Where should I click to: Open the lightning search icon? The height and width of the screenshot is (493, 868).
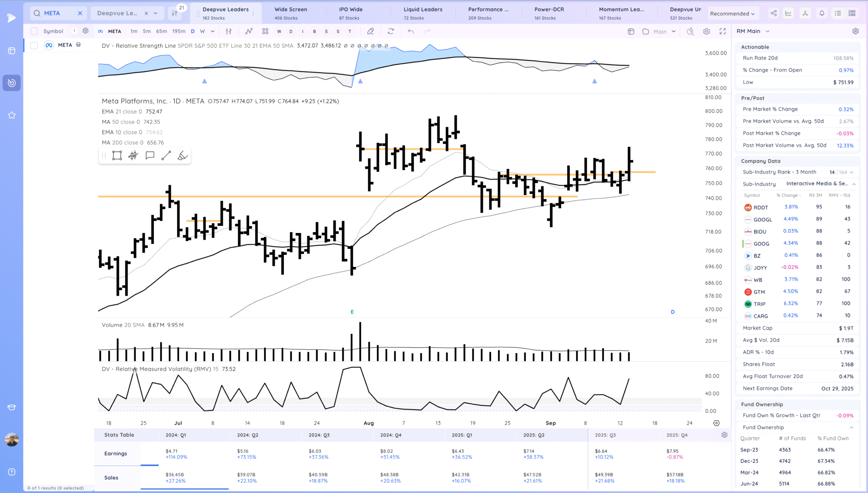click(690, 32)
